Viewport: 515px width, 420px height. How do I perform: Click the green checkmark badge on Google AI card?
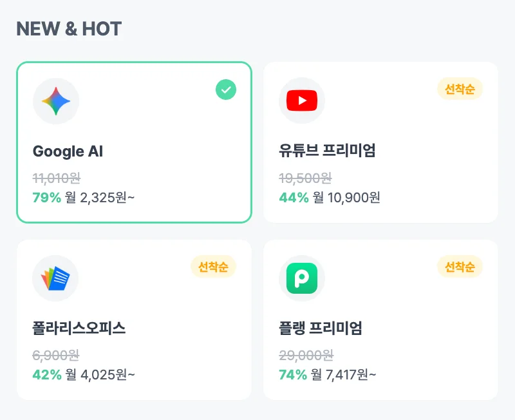(224, 90)
